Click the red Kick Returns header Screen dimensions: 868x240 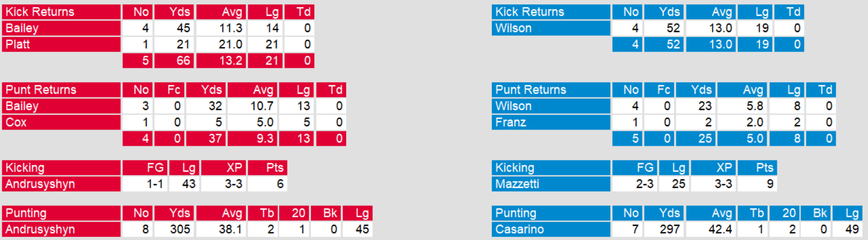(40, 12)
